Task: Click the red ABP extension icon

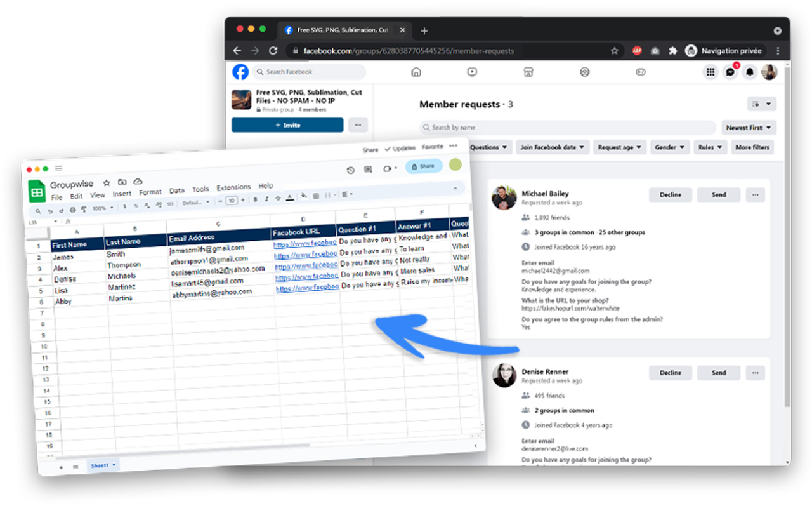Action: pyautogui.click(x=637, y=51)
